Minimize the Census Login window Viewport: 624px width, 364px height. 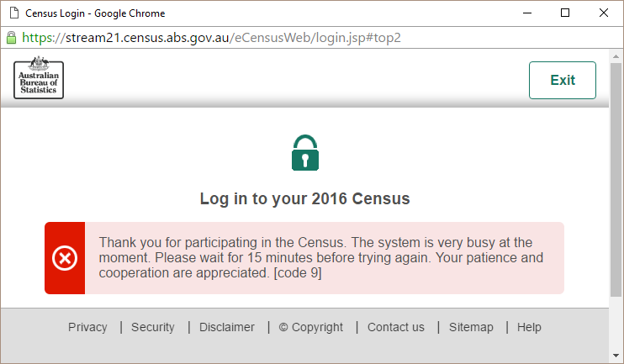(527, 13)
